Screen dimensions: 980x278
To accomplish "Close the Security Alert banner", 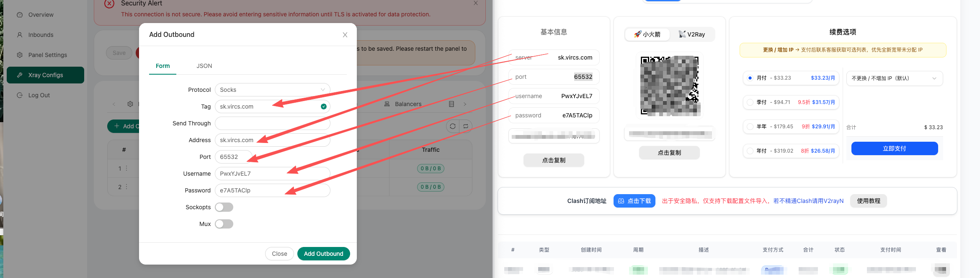I will point(476,3).
